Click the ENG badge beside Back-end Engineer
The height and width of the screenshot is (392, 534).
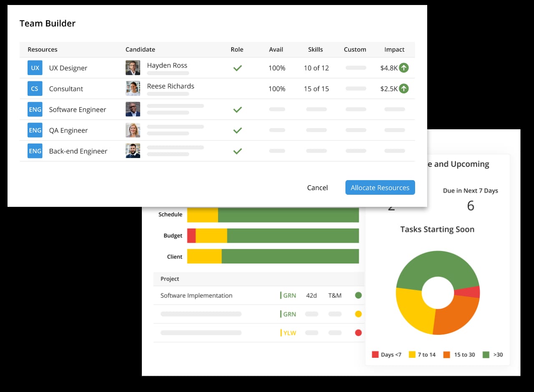pyautogui.click(x=35, y=151)
